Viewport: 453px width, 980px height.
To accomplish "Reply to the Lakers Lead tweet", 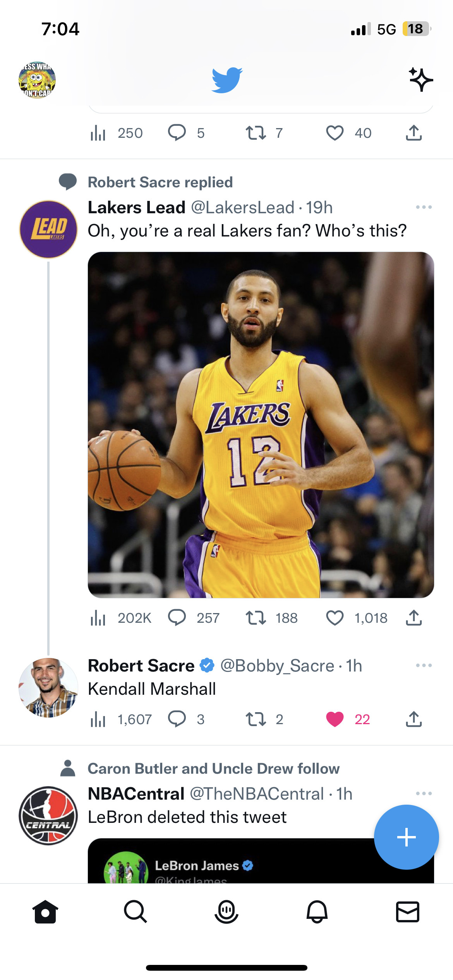I will (177, 617).
